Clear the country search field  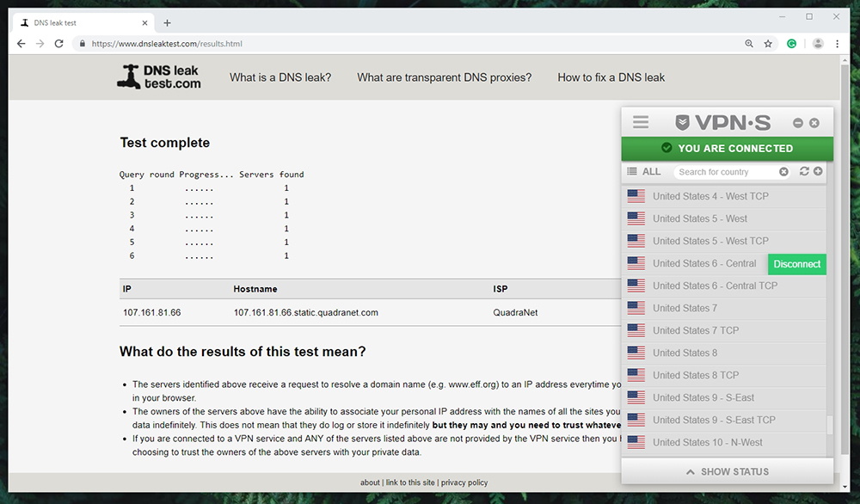point(783,172)
